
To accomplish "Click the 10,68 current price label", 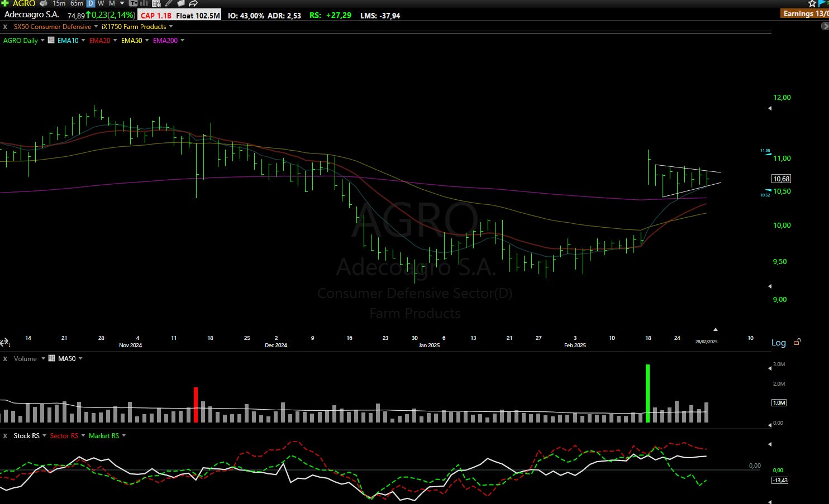I will [781, 179].
